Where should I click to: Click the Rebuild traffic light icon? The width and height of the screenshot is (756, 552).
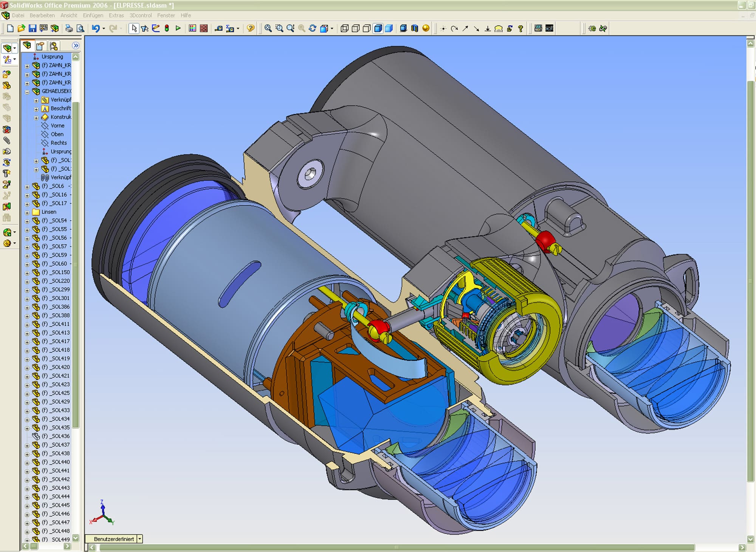pyautogui.click(x=167, y=28)
